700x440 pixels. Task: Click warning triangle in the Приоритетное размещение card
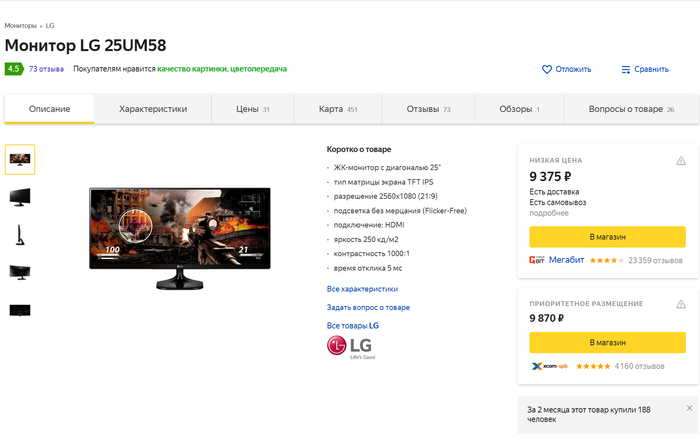(681, 304)
